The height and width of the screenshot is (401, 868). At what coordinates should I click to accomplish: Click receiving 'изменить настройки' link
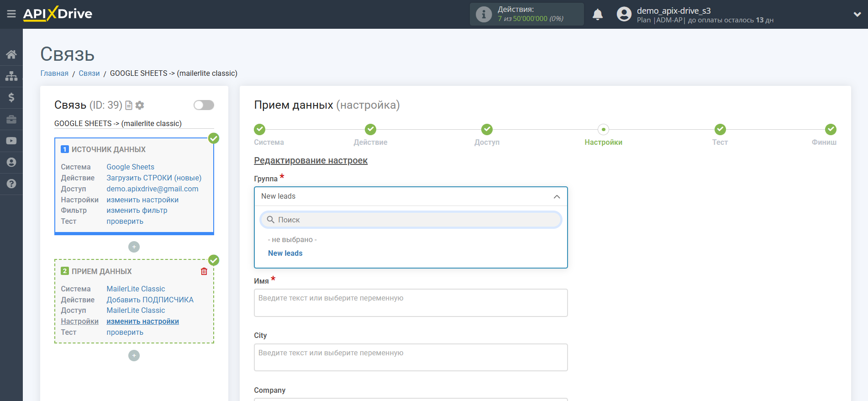pyautogui.click(x=143, y=322)
